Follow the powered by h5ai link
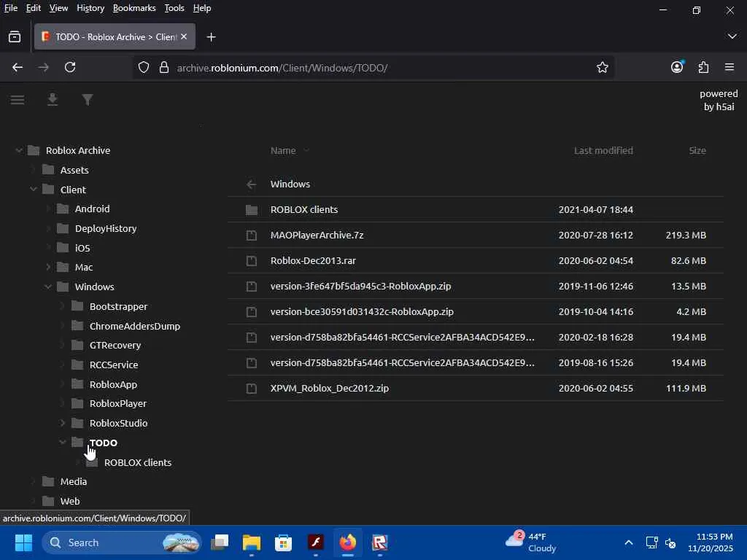The image size is (747, 560). pos(719,100)
